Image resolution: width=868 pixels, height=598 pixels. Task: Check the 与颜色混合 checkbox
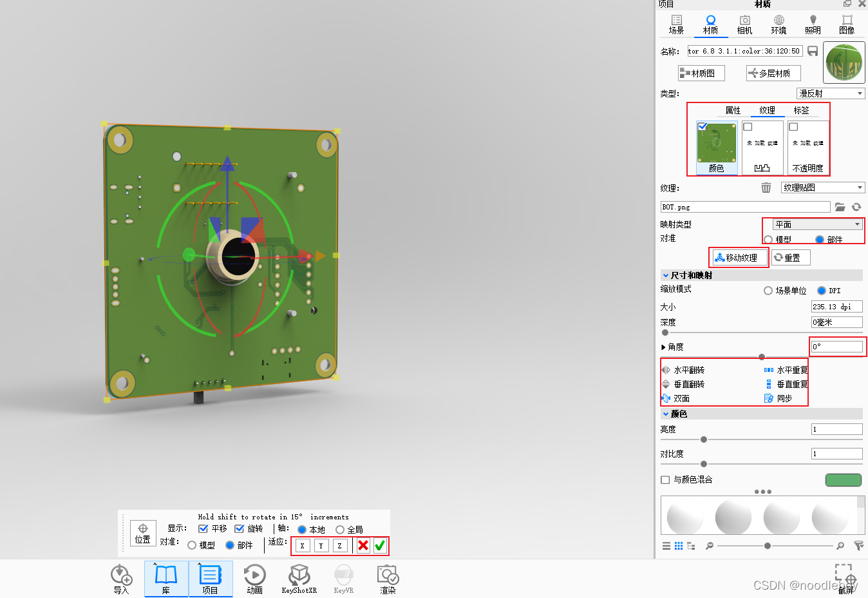(665, 479)
